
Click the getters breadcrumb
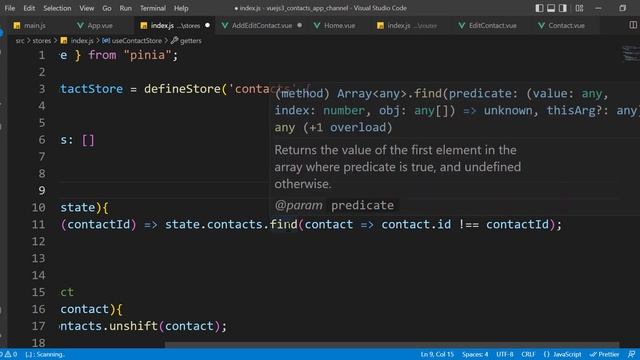191,41
